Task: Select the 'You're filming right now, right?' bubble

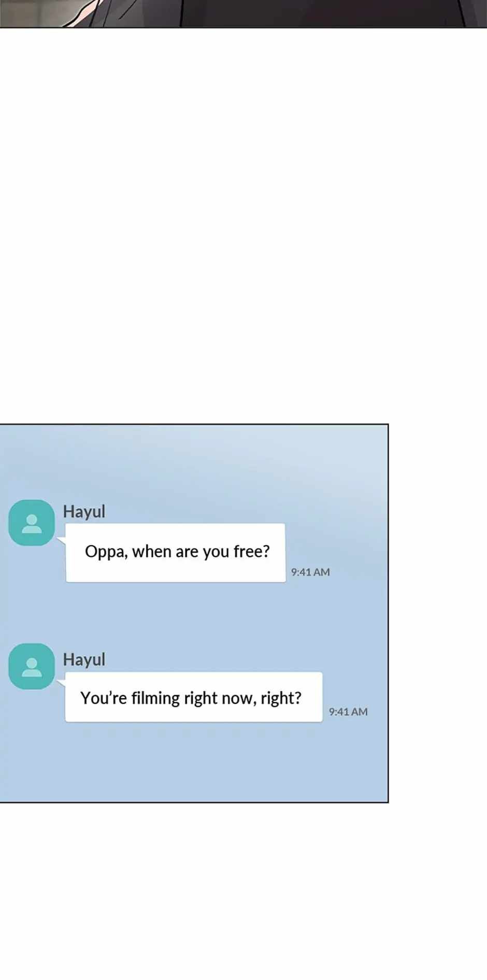Action: [x=194, y=697]
